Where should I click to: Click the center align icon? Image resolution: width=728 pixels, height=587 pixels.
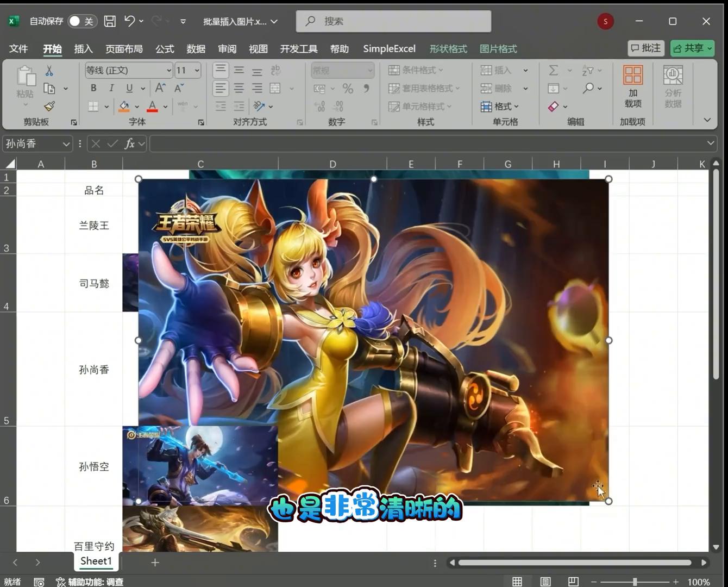pyautogui.click(x=239, y=88)
